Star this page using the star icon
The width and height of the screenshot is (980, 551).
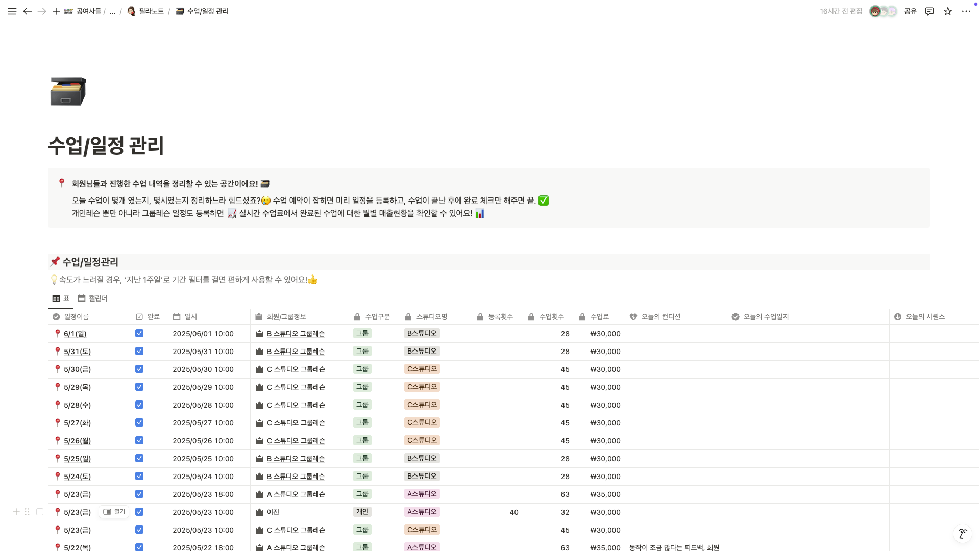coord(948,11)
